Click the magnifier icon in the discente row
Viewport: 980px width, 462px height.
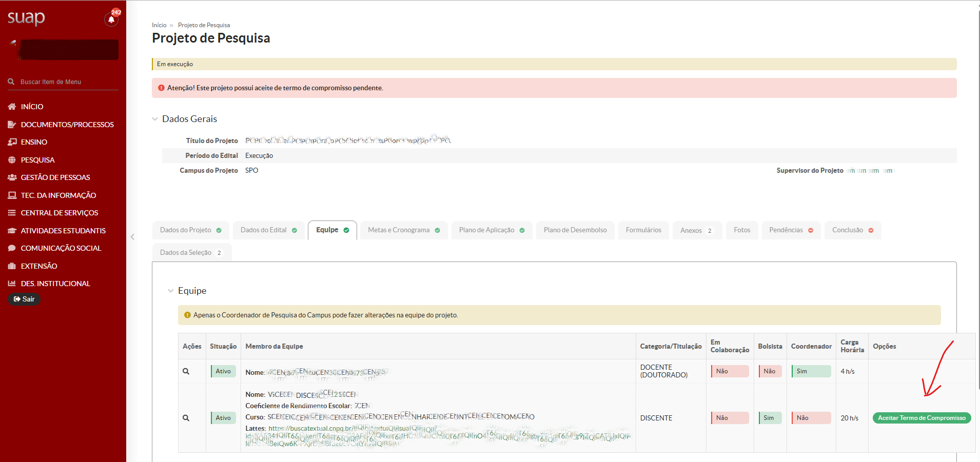tap(186, 418)
